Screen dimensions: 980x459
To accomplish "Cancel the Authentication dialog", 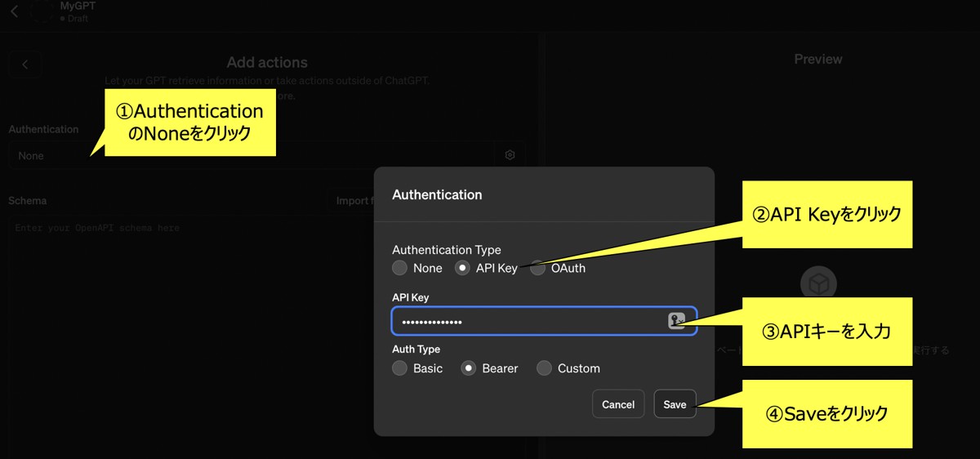I will (x=618, y=404).
